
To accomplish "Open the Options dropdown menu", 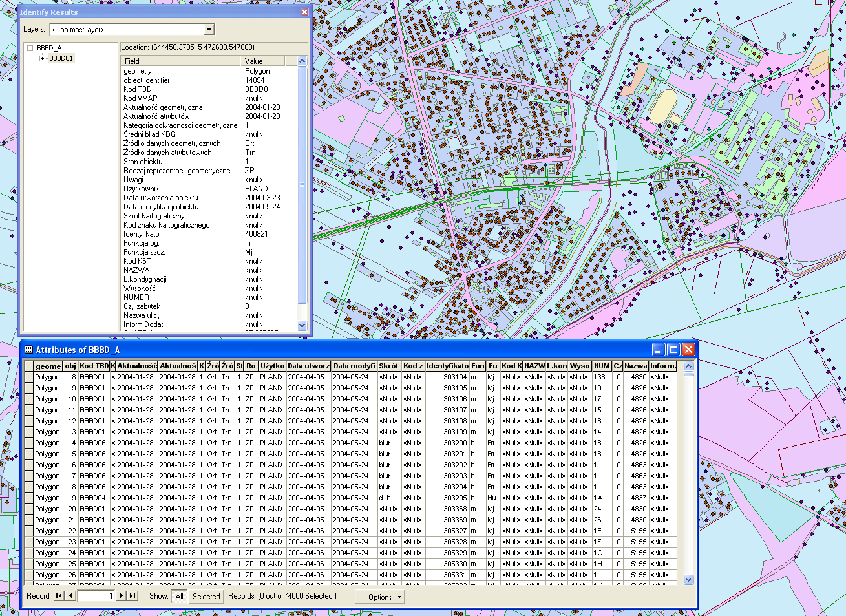I will [380, 597].
